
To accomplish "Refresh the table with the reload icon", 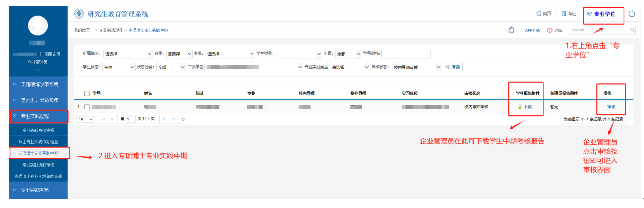I will click(182, 119).
